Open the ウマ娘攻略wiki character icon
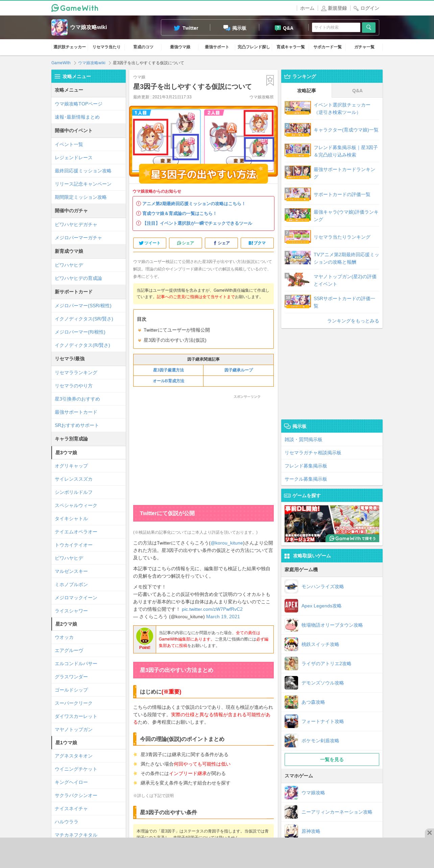Image resolution: width=434 pixels, height=868 pixels. click(59, 27)
